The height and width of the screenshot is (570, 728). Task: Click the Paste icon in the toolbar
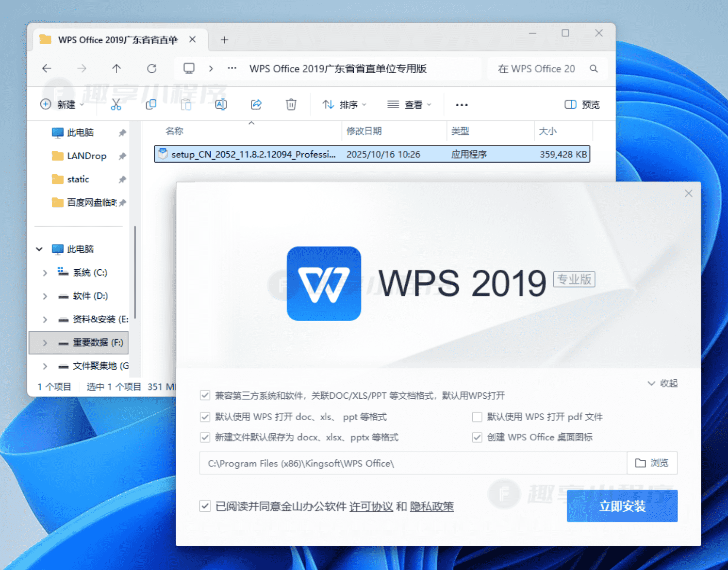pos(186,104)
